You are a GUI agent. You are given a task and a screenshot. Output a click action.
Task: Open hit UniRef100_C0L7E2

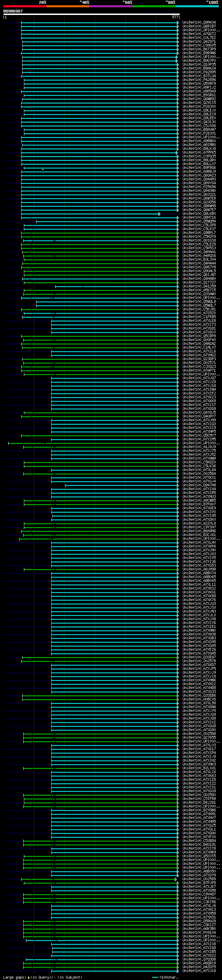pyautogui.click(x=199, y=38)
